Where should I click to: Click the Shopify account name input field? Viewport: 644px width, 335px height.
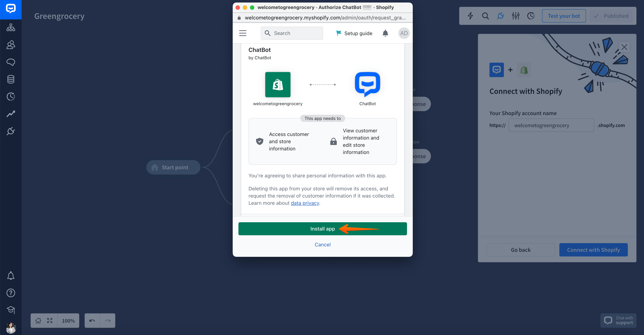[x=551, y=125]
